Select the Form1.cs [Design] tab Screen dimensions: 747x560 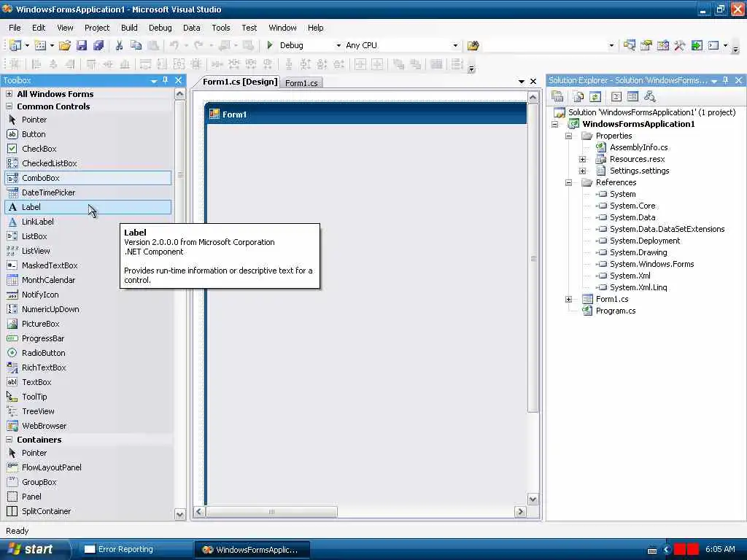pyautogui.click(x=239, y=82)
